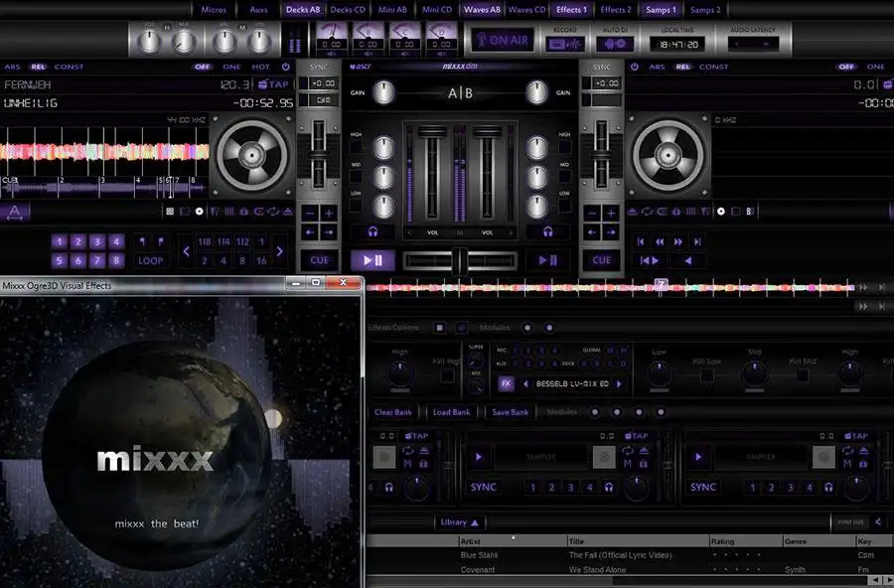Set left deck cueing mode to HOT
This screenshot has width=894, height=588.
[x=260, y=67]
